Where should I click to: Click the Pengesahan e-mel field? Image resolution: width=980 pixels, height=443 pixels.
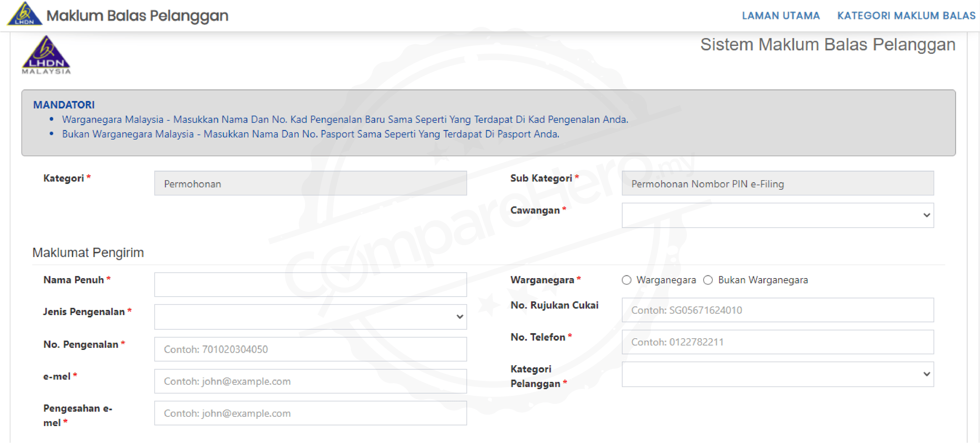[x=310, y=413]
